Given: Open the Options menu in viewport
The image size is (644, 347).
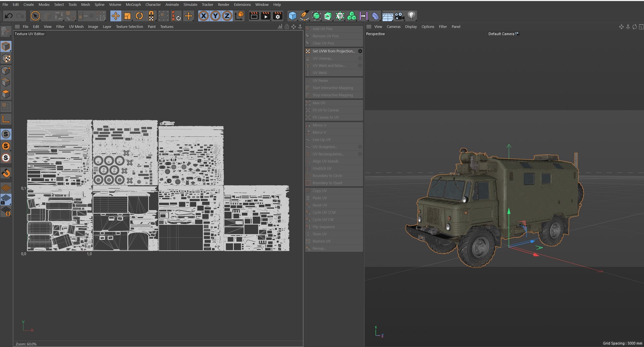Looking at the screenshot, I should click(x=428, y=26).
